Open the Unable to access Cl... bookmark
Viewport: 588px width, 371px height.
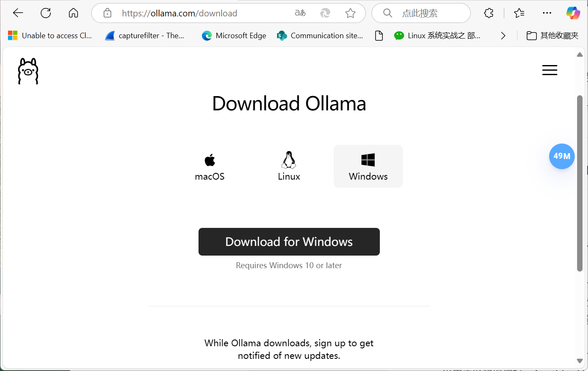[x=50, y=36]
